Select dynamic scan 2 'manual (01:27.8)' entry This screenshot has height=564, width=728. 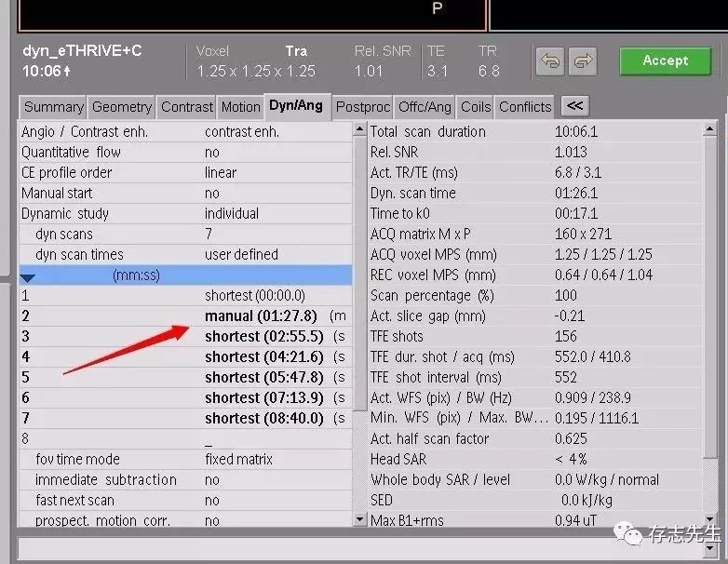click(261, 316)
